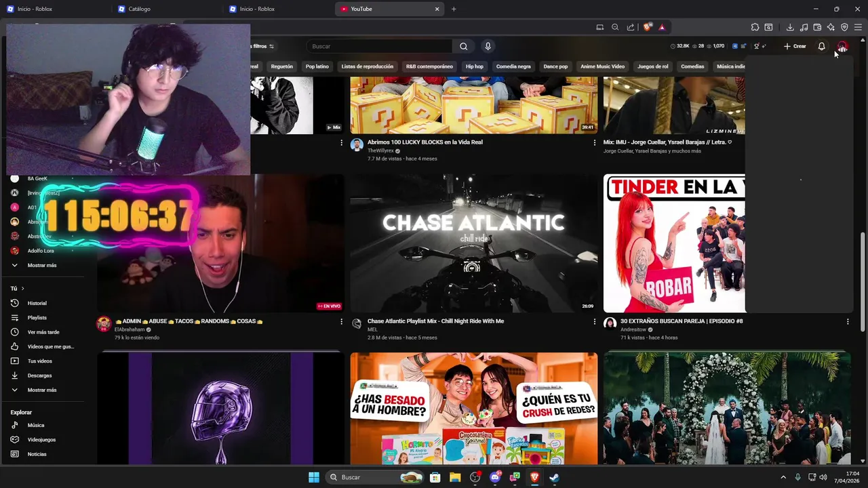868x488 pixels.
Task: Click the Brave Rewards triangle icon
Action: (x=662, y=27)
